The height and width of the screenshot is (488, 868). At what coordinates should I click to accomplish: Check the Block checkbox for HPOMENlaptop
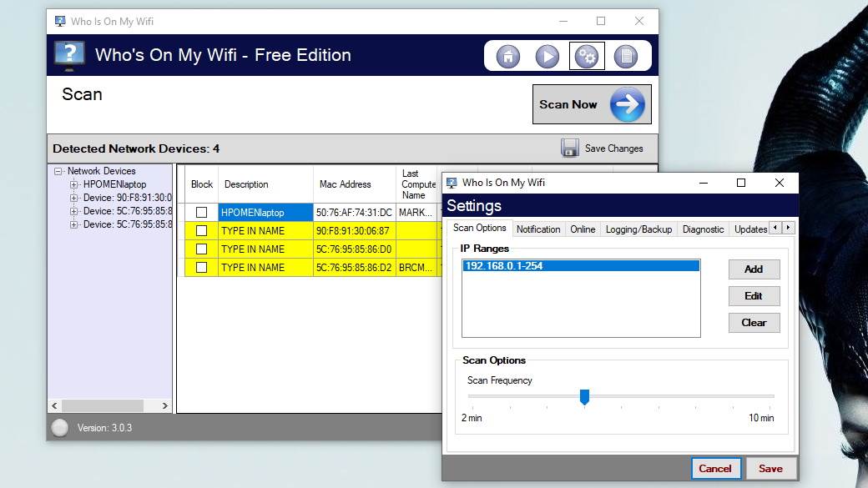(200, 212)
